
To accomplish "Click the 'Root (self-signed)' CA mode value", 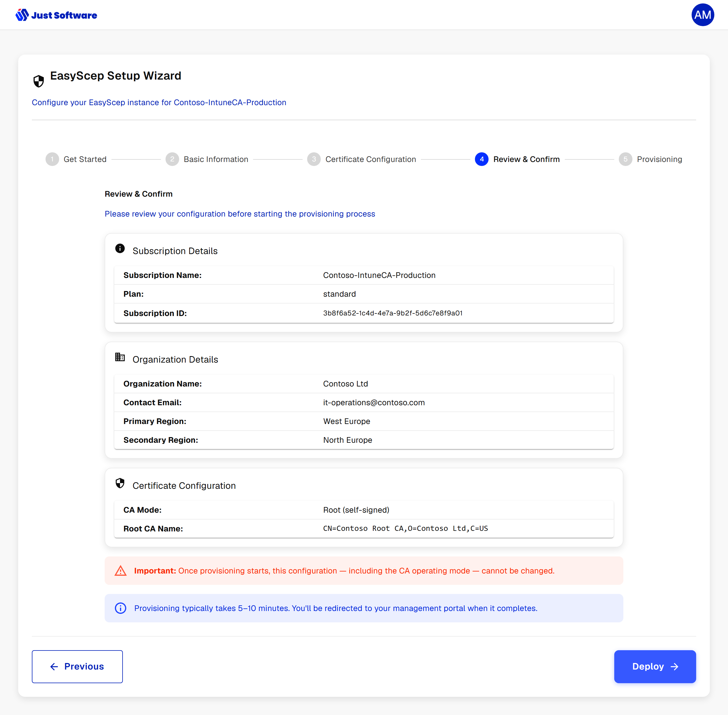I will pyautogui.click(x=356, y=510).
